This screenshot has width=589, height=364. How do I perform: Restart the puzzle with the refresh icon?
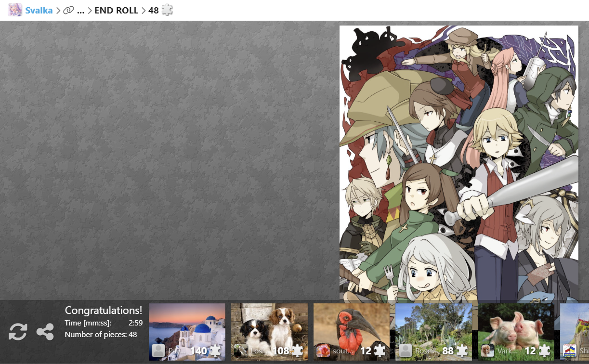[18, 332]
